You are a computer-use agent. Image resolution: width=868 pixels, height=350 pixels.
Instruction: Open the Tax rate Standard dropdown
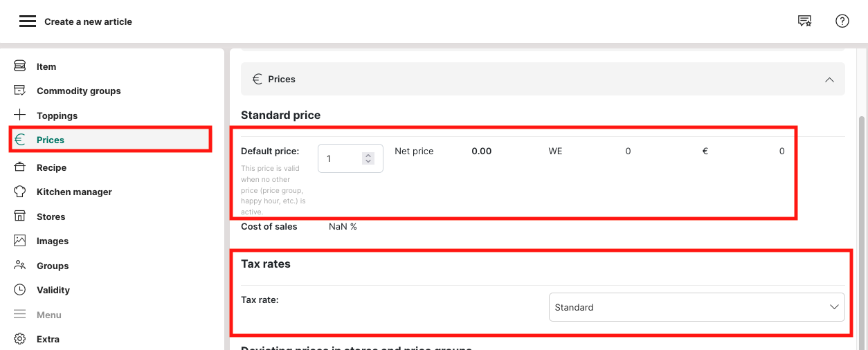click(x=696, y=307)
